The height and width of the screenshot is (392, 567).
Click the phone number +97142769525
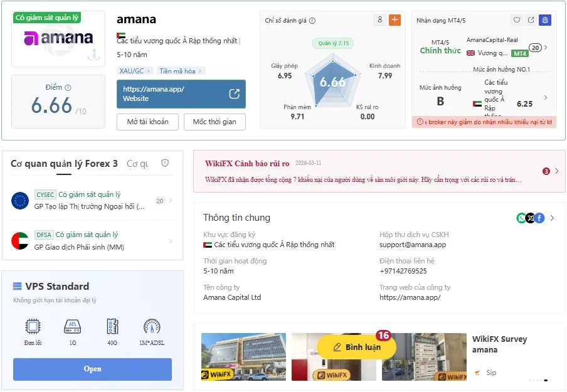[x=403, y=271]
